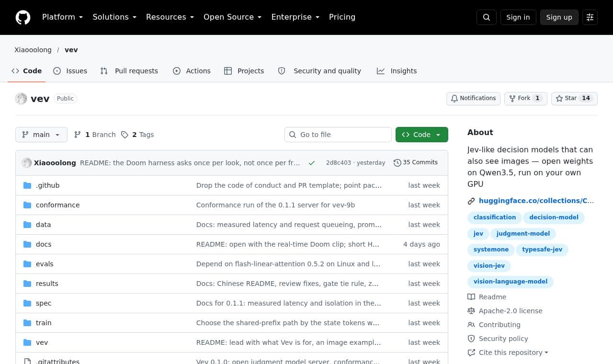Image resolution: width=613 pixels, height=364 pixels.
Task: Go to the Actions tab
Action: click(x=192, y=71)
